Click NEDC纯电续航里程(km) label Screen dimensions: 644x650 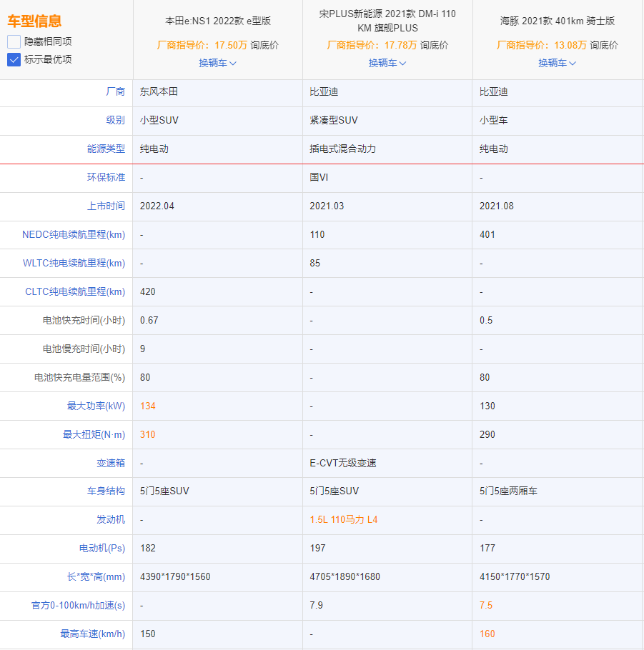pos(74,234)
